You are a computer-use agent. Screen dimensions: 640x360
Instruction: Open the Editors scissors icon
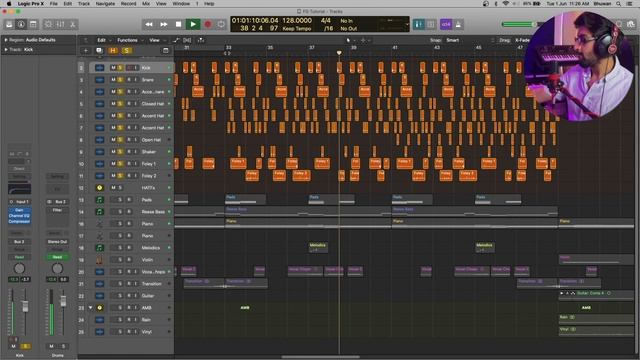point(73,24)
